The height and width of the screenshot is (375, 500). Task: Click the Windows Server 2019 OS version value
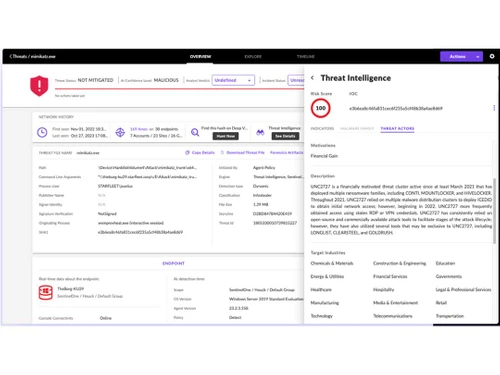pos(266,299)
